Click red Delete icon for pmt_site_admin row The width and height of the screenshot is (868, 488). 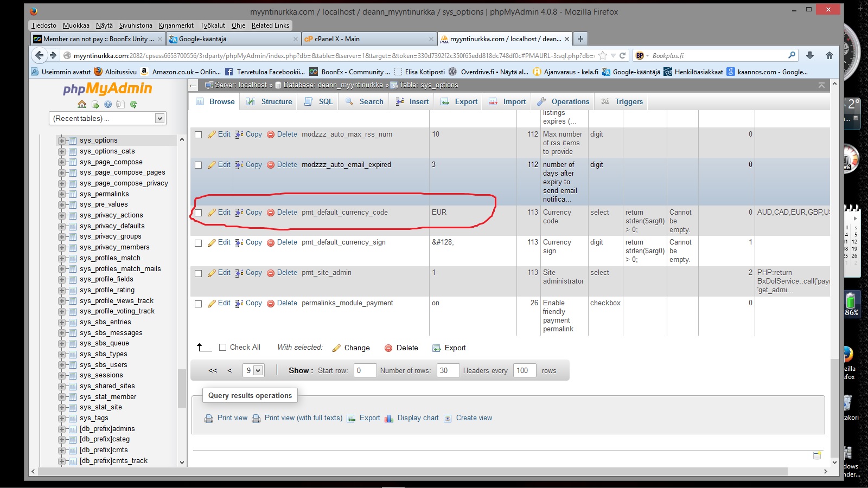(x=271, y=273)
